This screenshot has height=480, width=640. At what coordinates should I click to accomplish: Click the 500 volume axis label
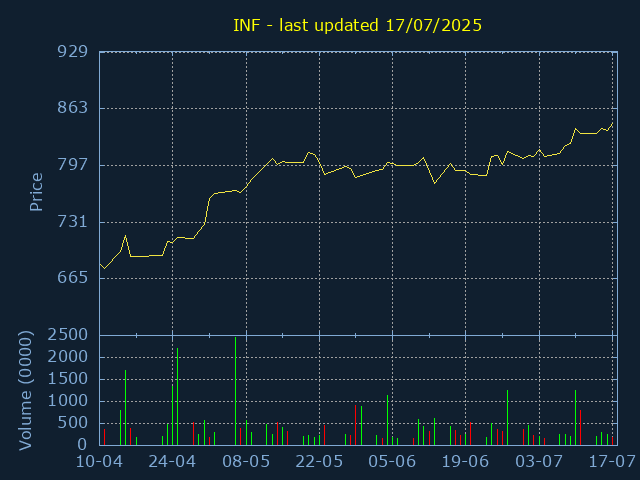point(73,423)
